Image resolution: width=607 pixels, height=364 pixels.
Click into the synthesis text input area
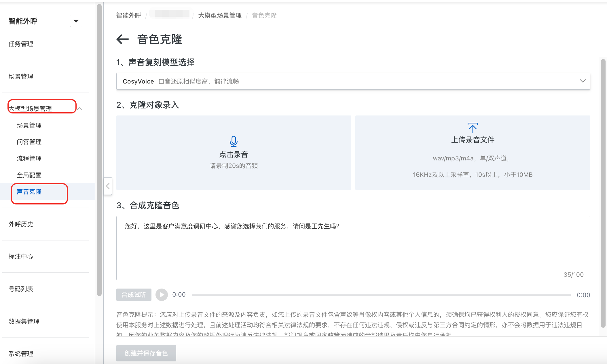(353, 248)
